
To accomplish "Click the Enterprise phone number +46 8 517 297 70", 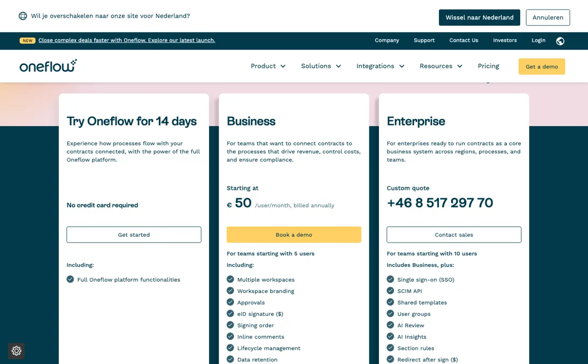I will point(440,203).
